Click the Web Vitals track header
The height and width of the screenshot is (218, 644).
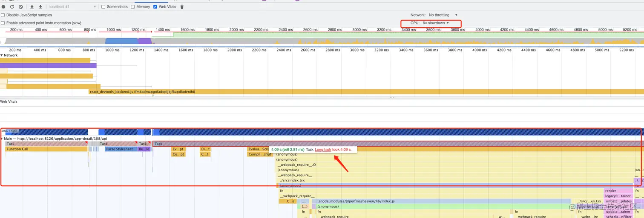coord(9,102)
